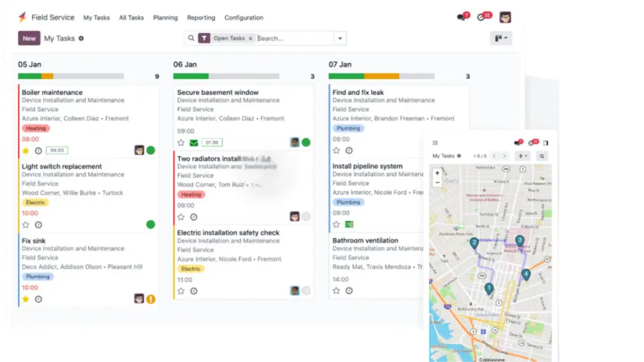Toggle star on Light switch replacement task
The width and height of the screenshot is (644, 362).
[x=26, y=225]
